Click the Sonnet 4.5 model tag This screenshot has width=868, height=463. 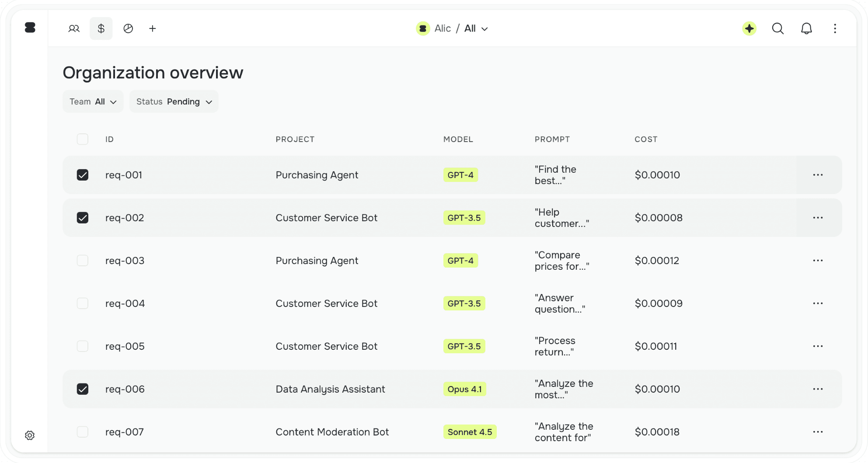point(470,432)
